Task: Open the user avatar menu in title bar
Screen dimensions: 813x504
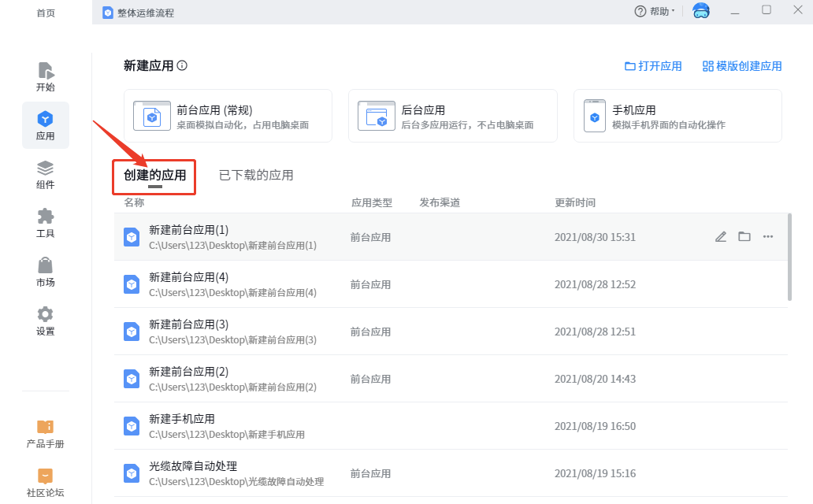Action: click(700, 11)
